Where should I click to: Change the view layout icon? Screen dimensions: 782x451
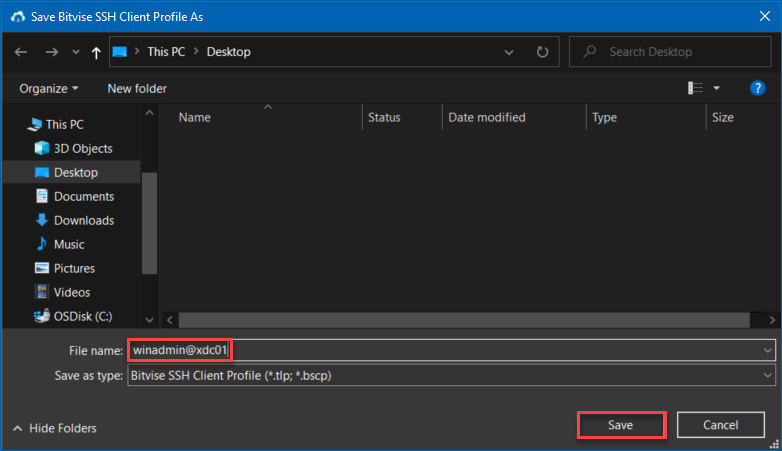coord(695,88)
